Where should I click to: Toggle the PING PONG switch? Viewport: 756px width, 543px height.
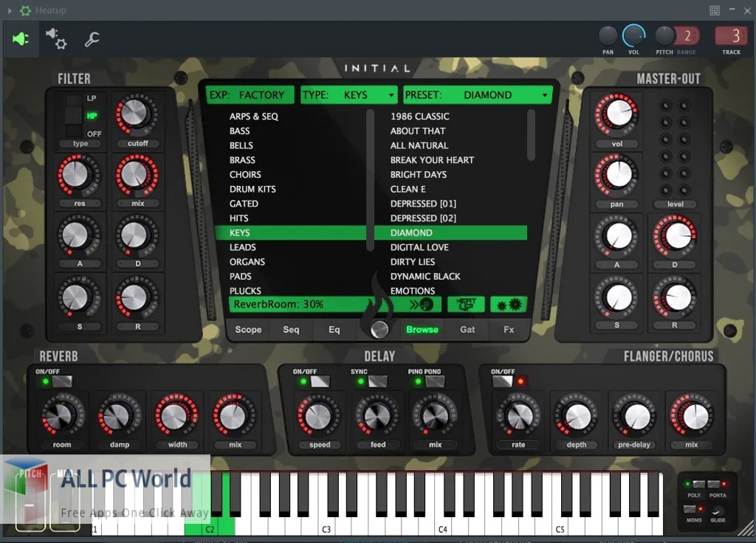(434, 381)
